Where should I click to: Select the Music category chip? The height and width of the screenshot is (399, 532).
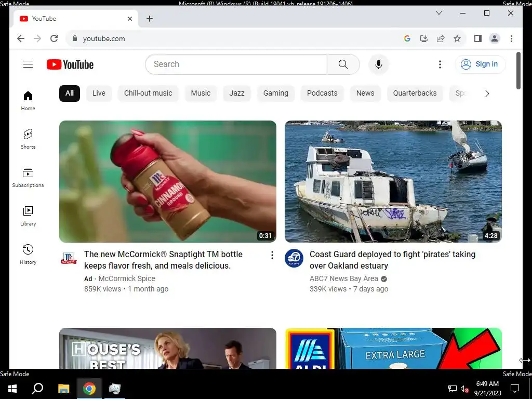coord(201,94)
